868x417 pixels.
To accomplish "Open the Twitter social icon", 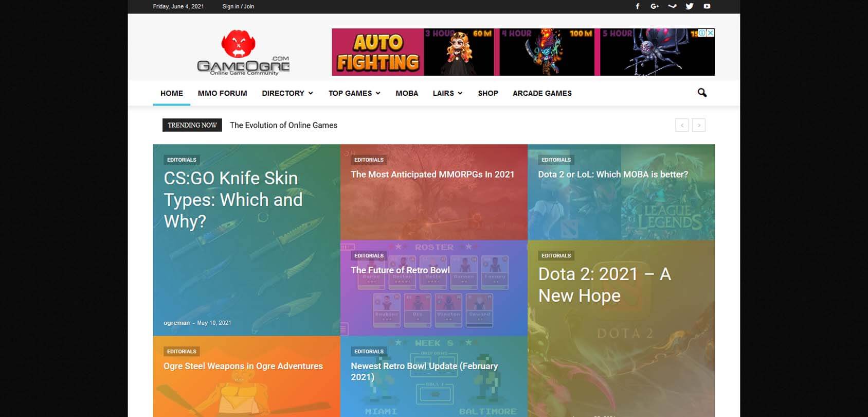I will [x=690, y=6].
